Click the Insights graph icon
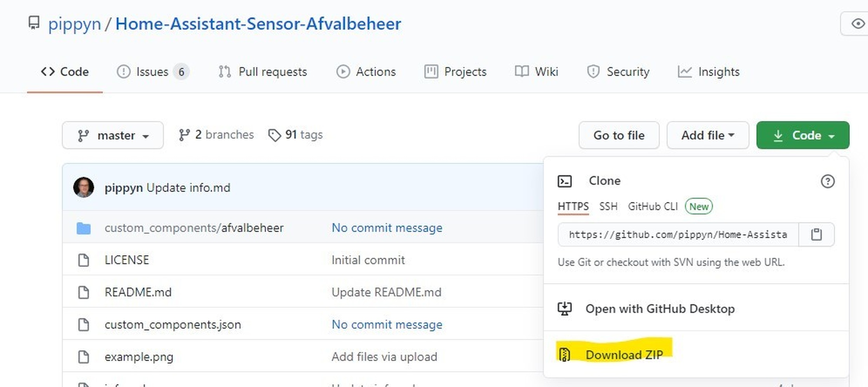The height and width of the screenshot is (387, 868). pyautogui.click(x=685, y=71)
